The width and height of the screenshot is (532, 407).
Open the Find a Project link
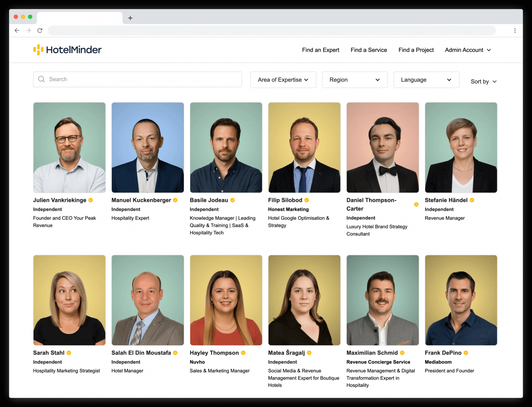(416, 50)
